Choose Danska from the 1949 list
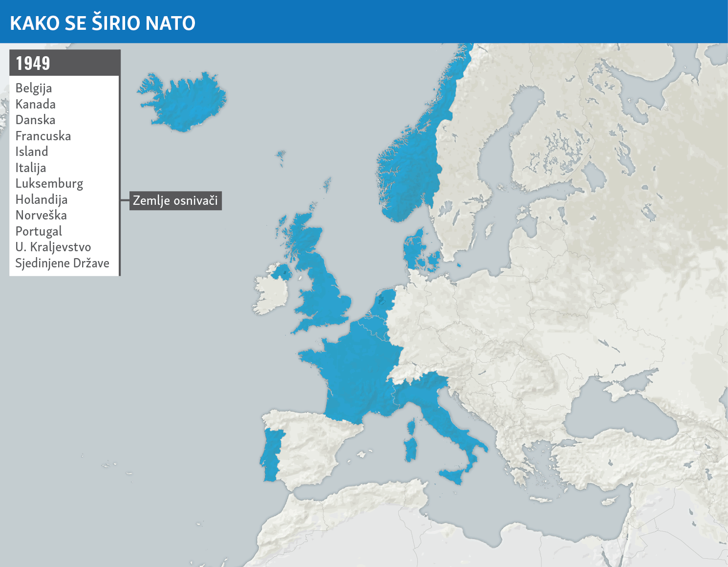This screenshot has width=728, height=567. 36,120
